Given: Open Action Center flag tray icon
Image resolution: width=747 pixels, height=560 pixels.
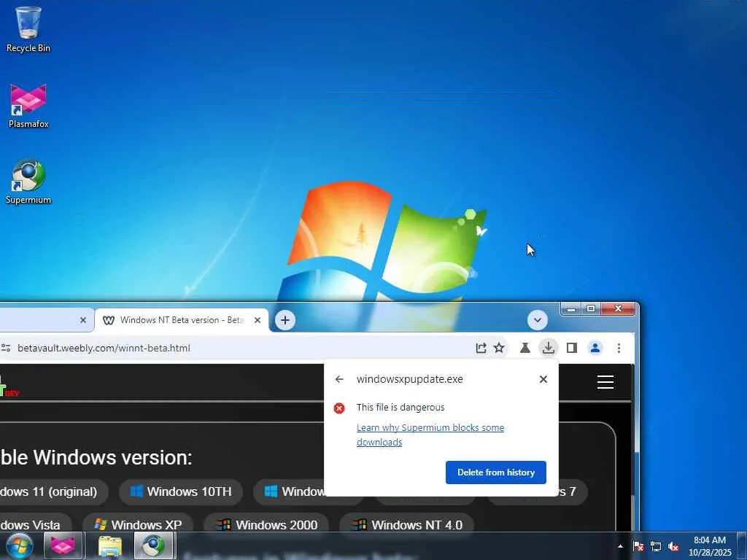Looking at the screenshot, I should (638, 546).
